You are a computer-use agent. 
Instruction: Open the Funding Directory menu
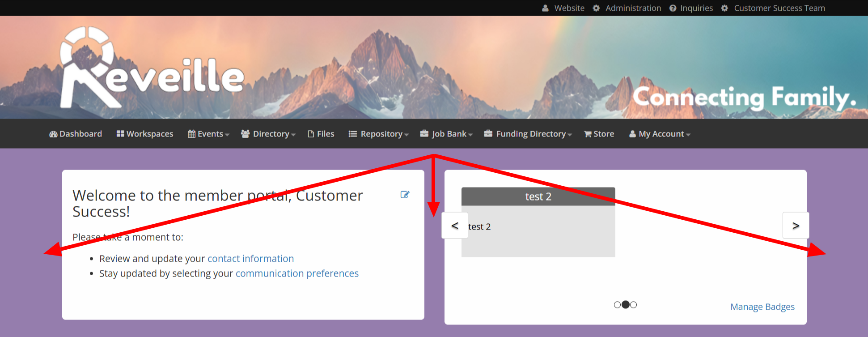click(528, 134)
